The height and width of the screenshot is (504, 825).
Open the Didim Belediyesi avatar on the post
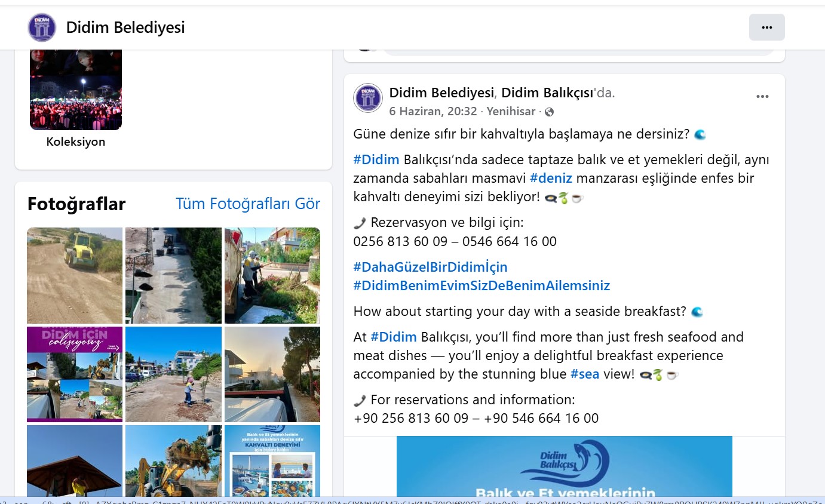point(368,98)
